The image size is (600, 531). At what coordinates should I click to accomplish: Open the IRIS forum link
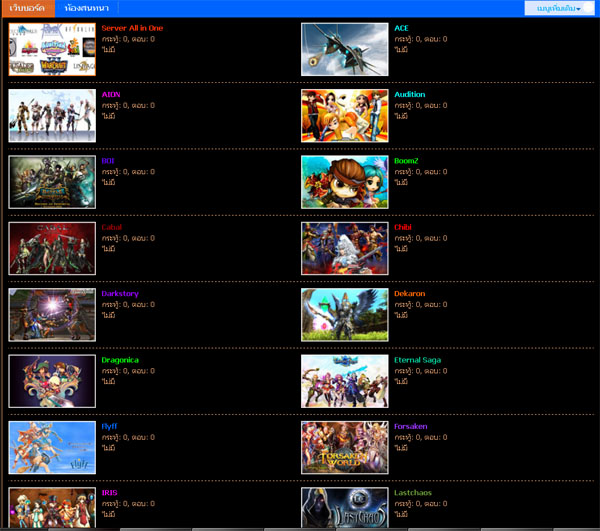(x=109, y=493)
